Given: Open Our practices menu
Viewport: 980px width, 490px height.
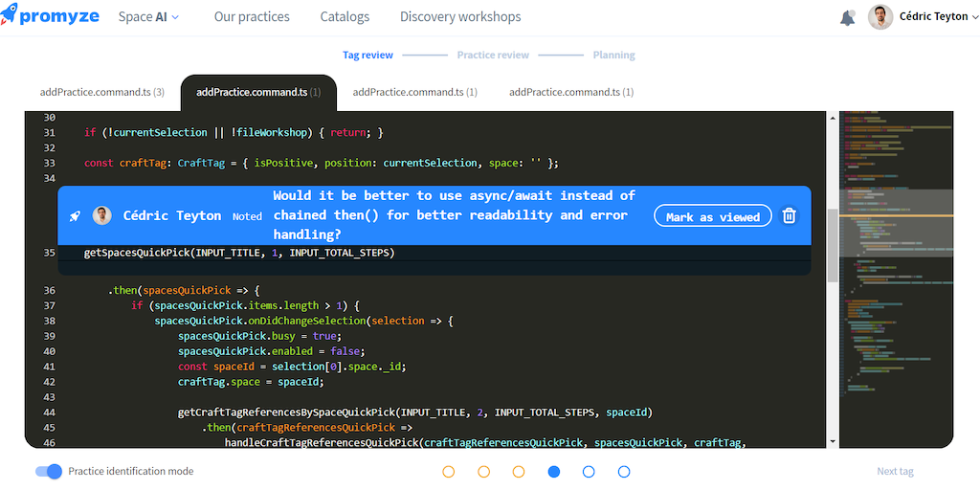Looking at the screenshot, I should click(252, 17).
